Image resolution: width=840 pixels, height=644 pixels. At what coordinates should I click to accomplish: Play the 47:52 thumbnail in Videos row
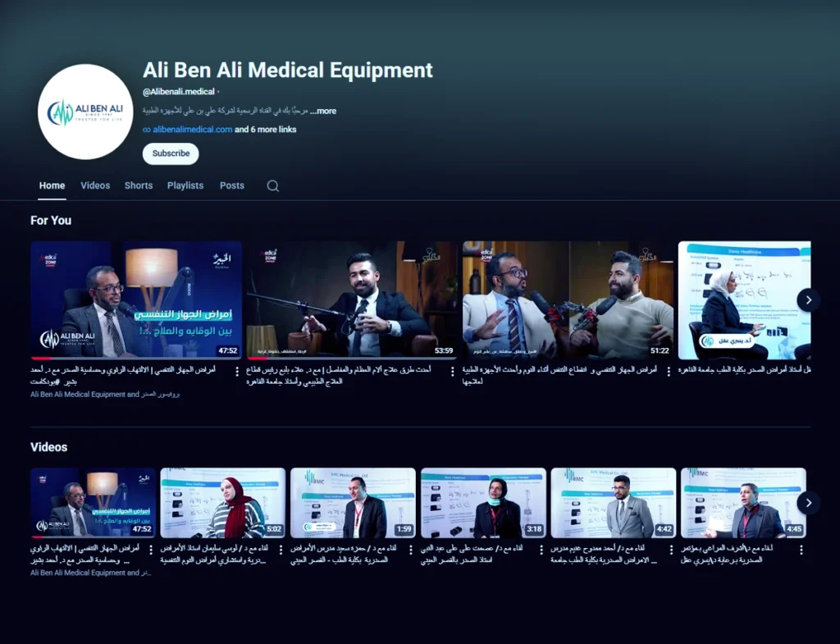point(93,503)
